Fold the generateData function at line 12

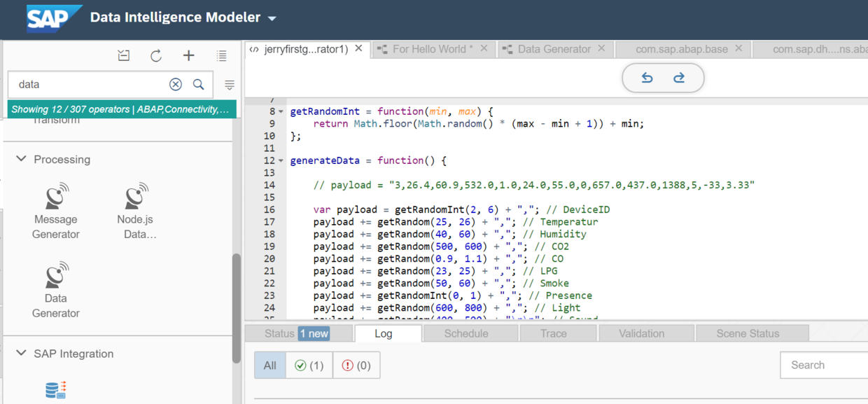281,160
